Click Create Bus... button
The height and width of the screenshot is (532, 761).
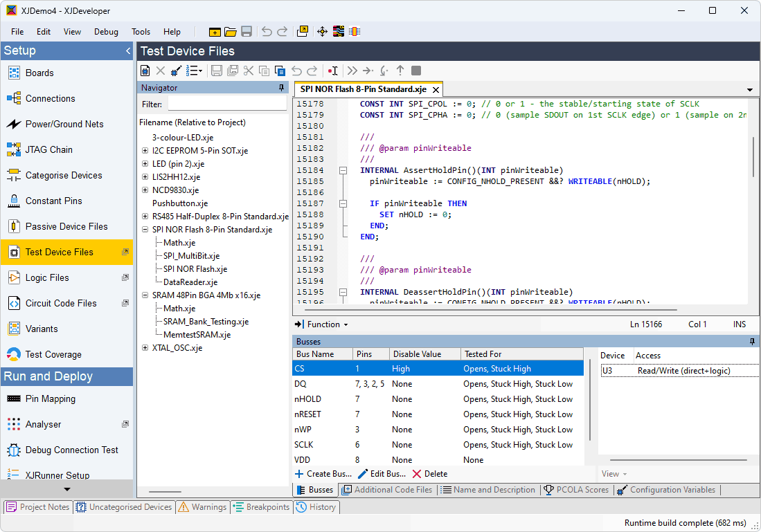323,474
